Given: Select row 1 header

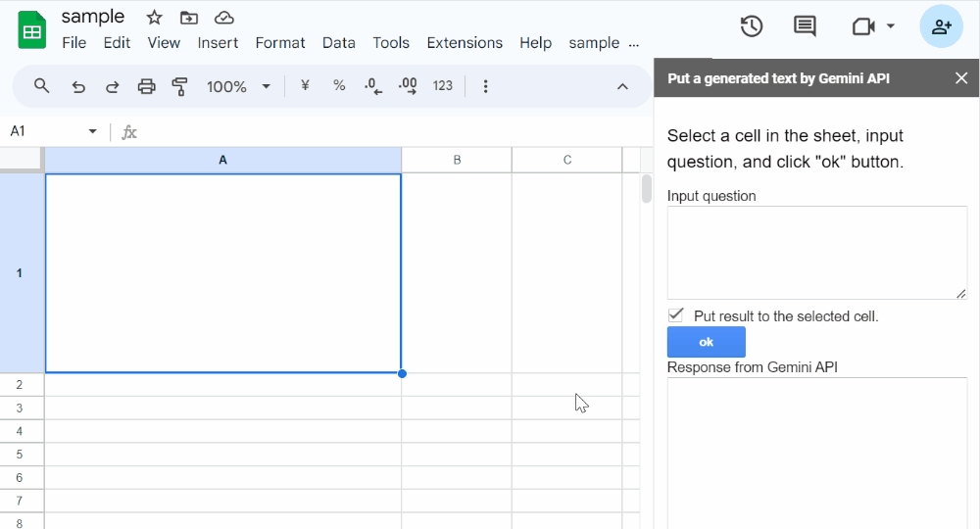Looking at the screenshot, I should click(20, 273).
